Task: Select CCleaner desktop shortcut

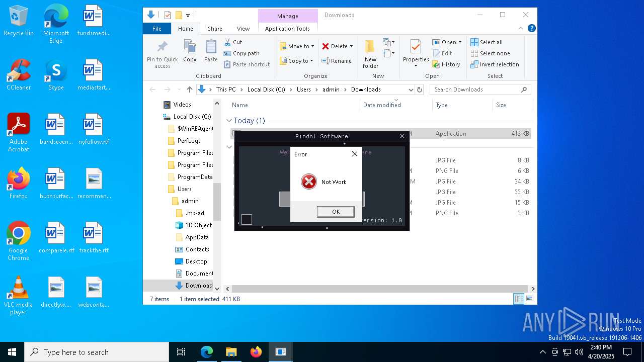Action: (19, 75)
